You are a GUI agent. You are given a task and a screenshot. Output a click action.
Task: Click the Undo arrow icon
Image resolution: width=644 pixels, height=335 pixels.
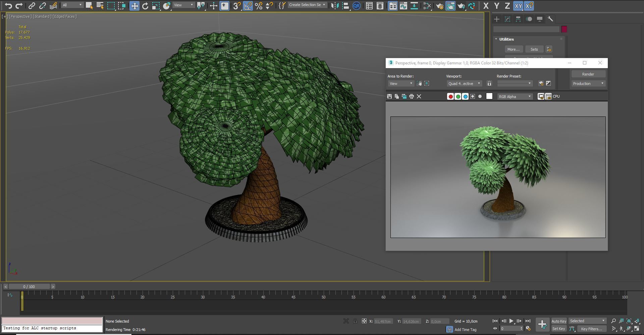[x=8, y=6]
